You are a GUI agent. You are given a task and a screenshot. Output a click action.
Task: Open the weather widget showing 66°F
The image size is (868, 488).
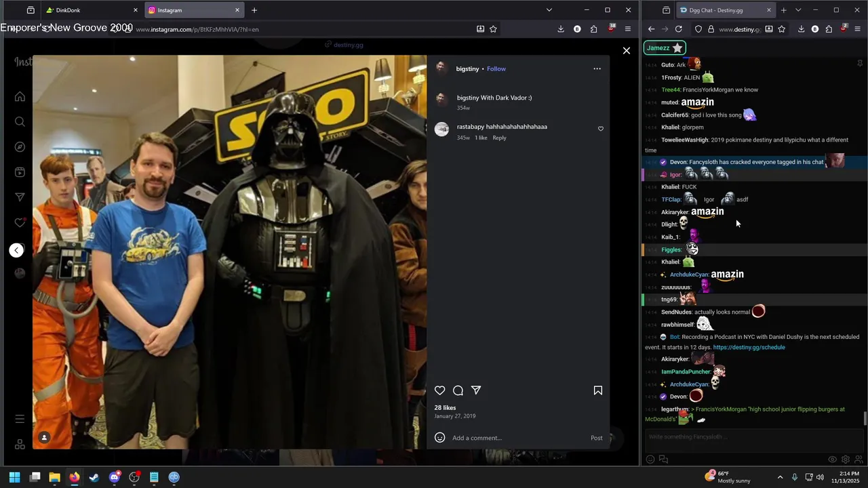728,477
